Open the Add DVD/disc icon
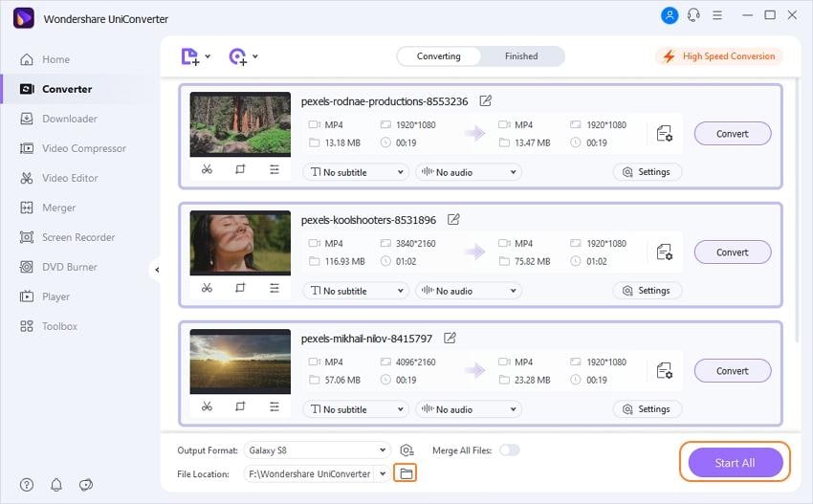Viewport: 813px width, 504px height. tap(237, 56)
